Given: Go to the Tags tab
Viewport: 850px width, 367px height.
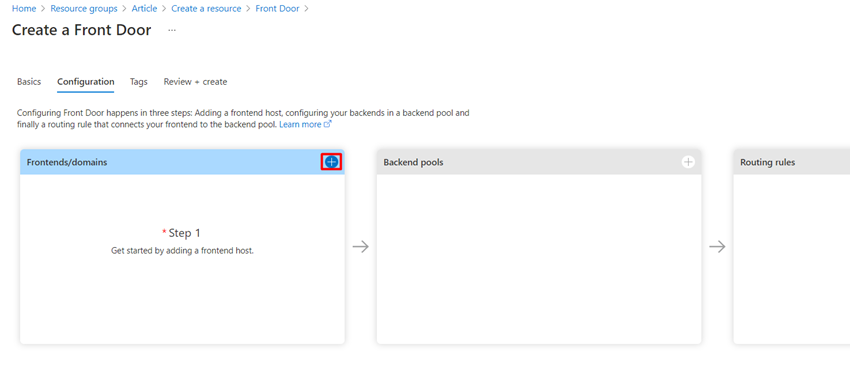Looking at the screenshot, I should coord(139,82).
